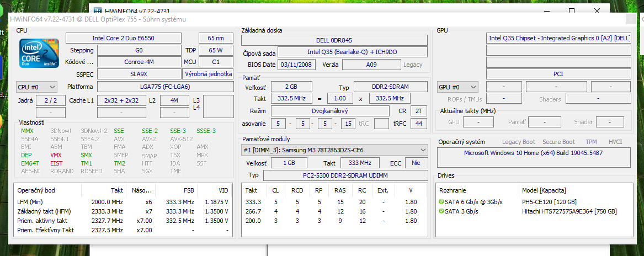This screenshot has width=644, height=256.
Task: Click the LGA775 (FC-LGA6) platform field
Action: pyautogui.click(x=165, y=87)
